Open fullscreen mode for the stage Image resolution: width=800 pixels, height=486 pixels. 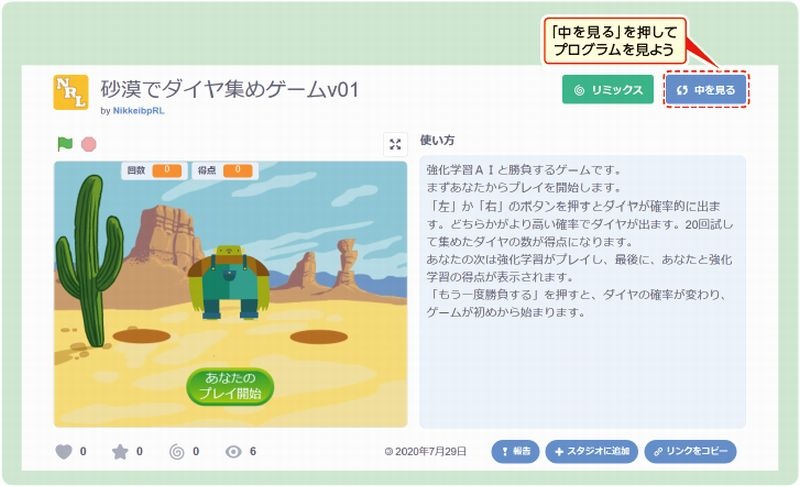point(395,144)
